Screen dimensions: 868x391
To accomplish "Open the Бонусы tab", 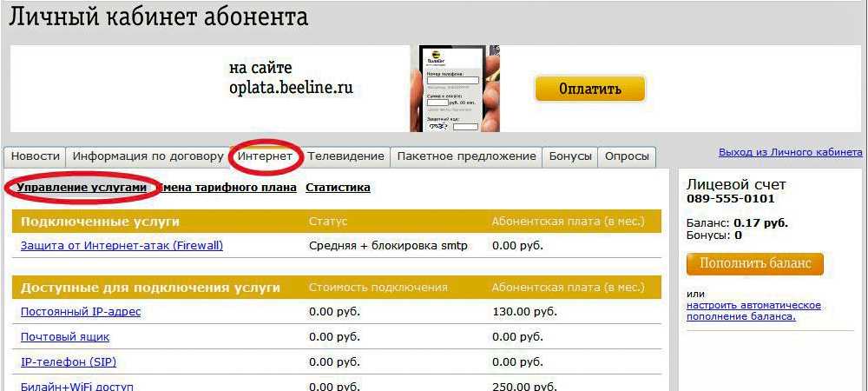I will [x=570, y=156].
